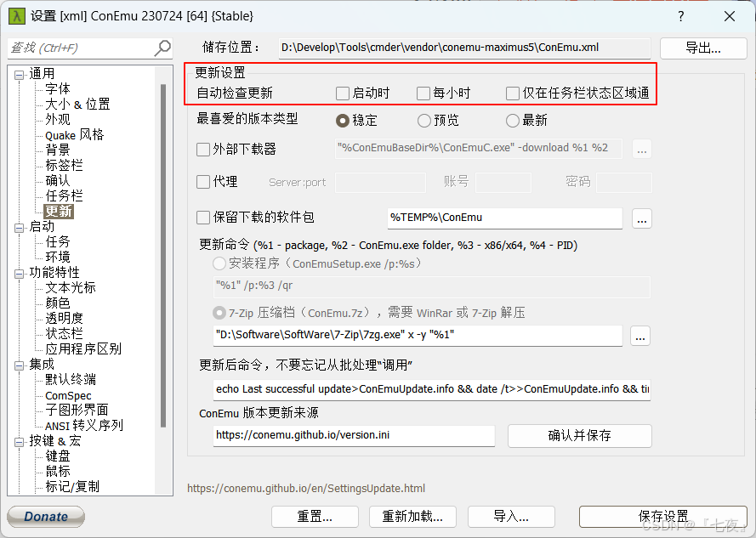This screenshot has height=538, width=756.
Task: Click the help question mark button
Action: coord(681,16)
